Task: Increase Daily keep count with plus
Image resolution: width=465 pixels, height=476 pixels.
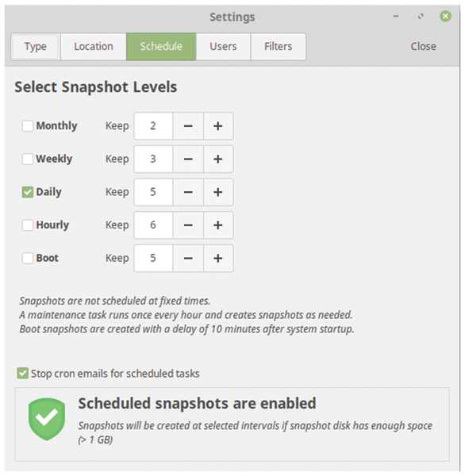Action: coord(218,192)
